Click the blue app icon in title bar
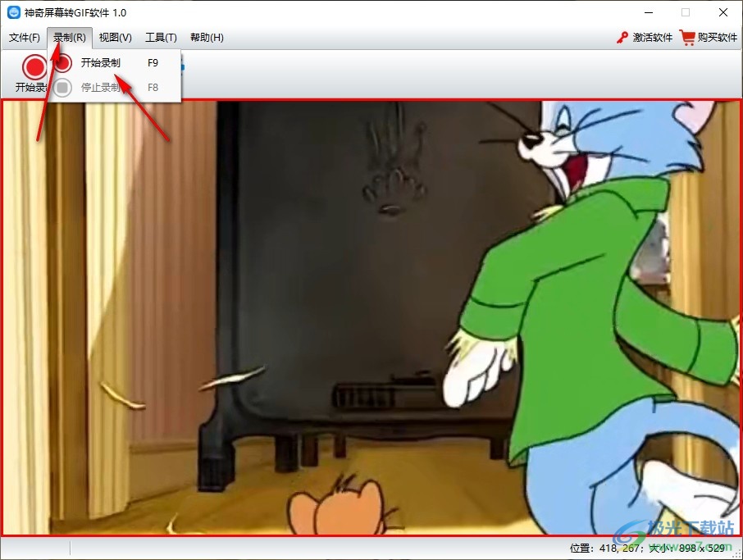 [x=14, y=12]
